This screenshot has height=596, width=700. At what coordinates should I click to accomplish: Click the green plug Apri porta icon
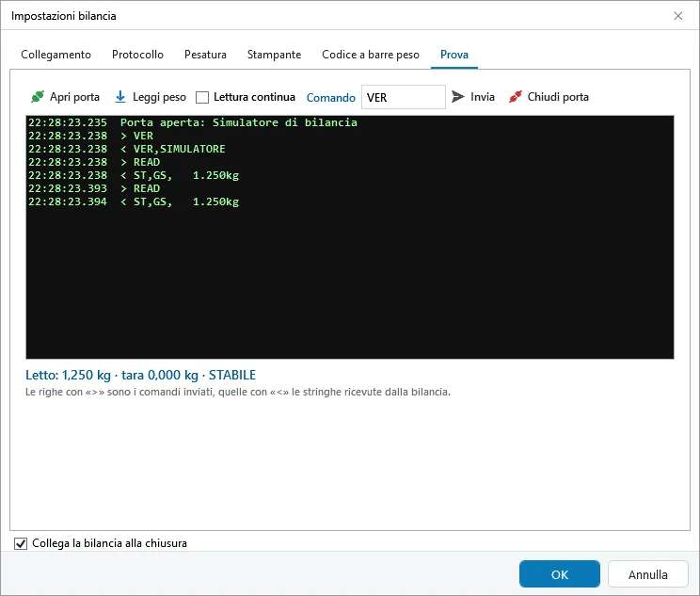[38, 96]
